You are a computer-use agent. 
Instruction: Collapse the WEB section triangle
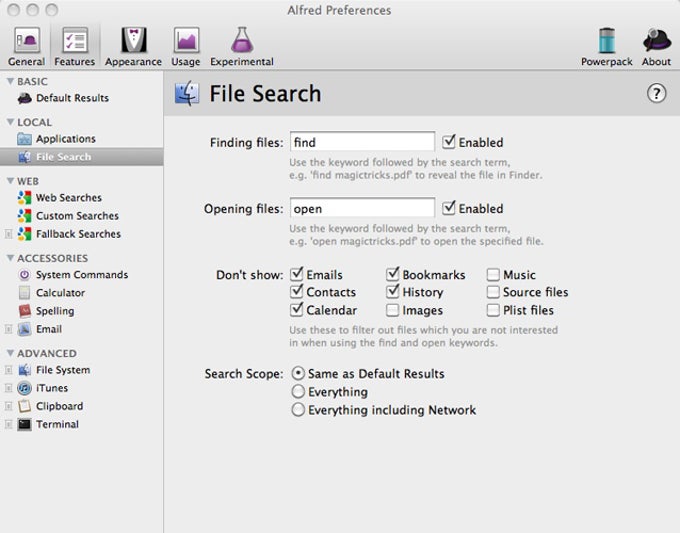pyautogui.click(x=10, y=181)
